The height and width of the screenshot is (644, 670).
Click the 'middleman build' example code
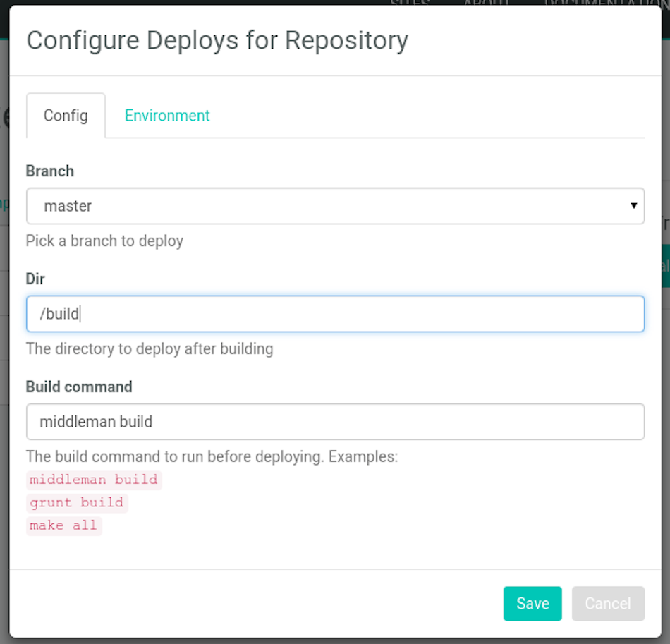pos(94,480)
